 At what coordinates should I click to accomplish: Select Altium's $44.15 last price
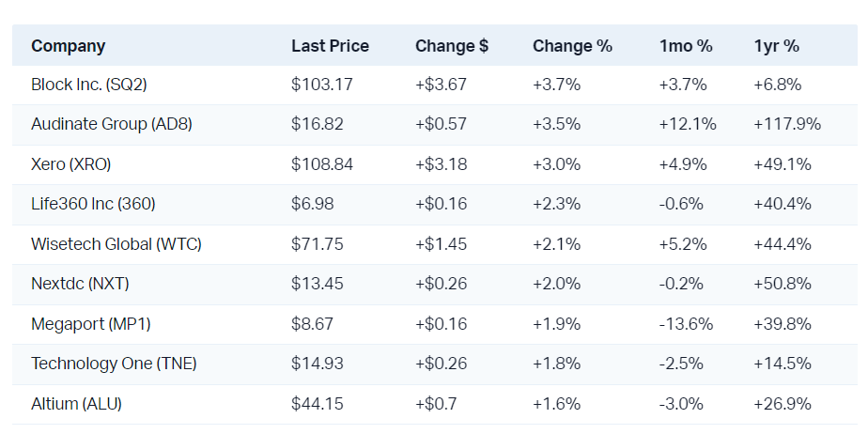(317, 404)
